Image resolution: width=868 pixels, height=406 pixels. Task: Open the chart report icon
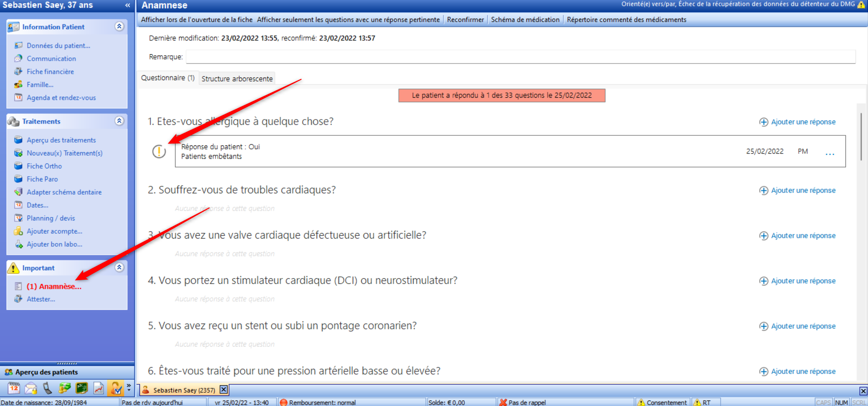pyautogui.click(x=99, y=388)
